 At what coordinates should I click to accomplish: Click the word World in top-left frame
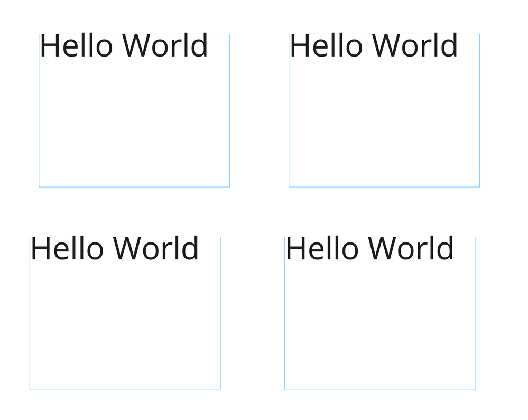pyautogui.click(x=165, y=45)
